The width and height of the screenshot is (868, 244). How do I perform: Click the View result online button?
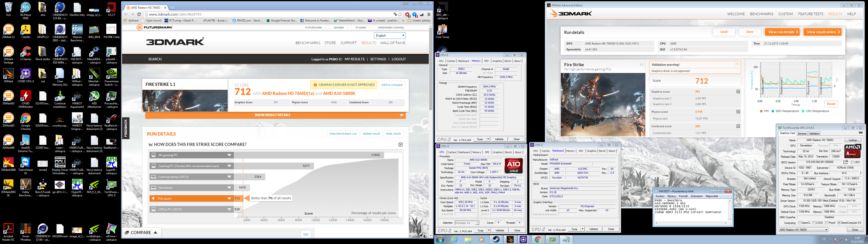click(823, 32)
